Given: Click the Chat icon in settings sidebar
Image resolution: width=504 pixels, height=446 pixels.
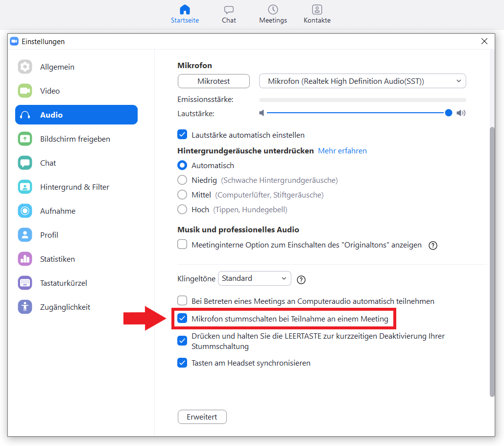Looking at the screenshot, I should point(25,163).
